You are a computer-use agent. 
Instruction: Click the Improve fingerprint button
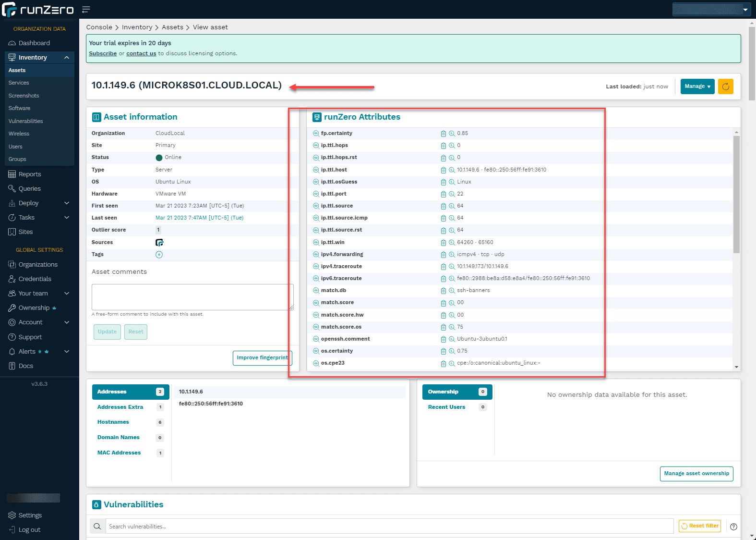click(x=262, y=358)
